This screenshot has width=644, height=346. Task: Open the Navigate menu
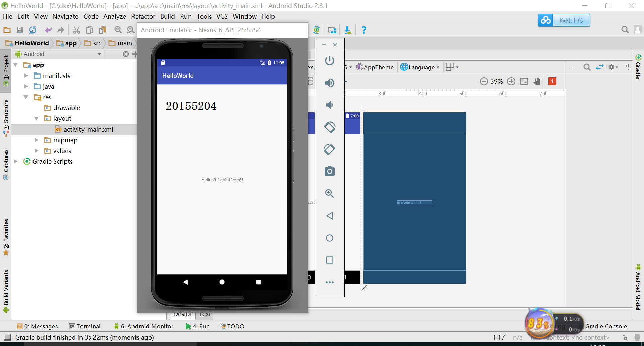[65, 16]
